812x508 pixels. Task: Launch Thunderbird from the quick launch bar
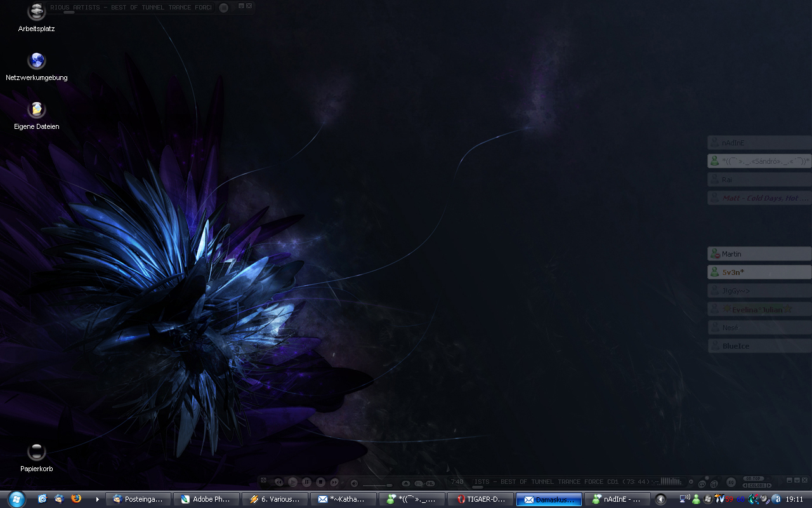point(60,499)
